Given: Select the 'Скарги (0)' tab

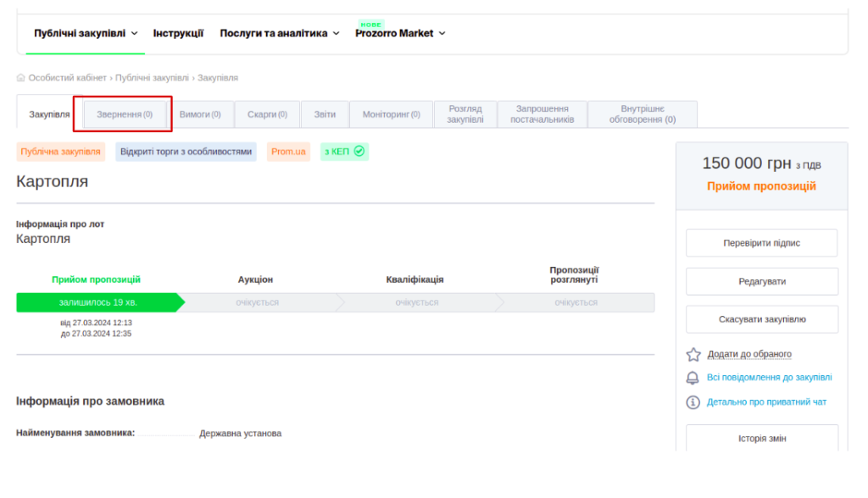Looking at the screenshot, I should pos(267,114).
